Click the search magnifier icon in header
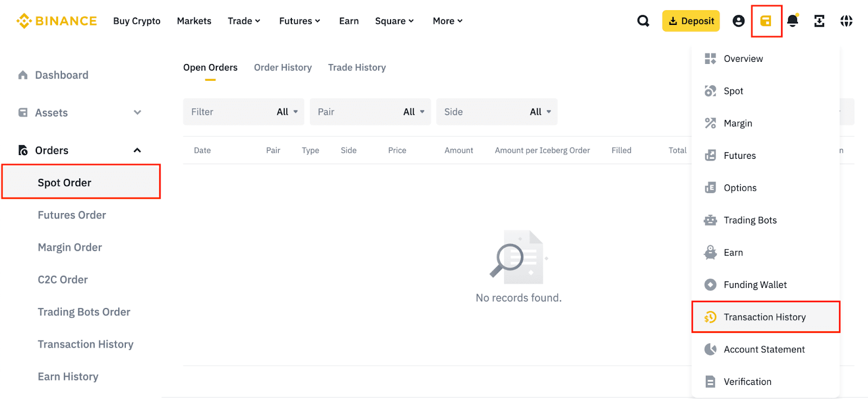868x399 pixels. [643, 21]
